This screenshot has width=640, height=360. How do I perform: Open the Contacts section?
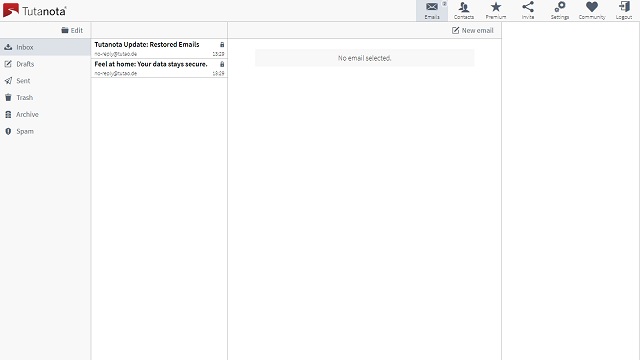(x=464, y=11)
